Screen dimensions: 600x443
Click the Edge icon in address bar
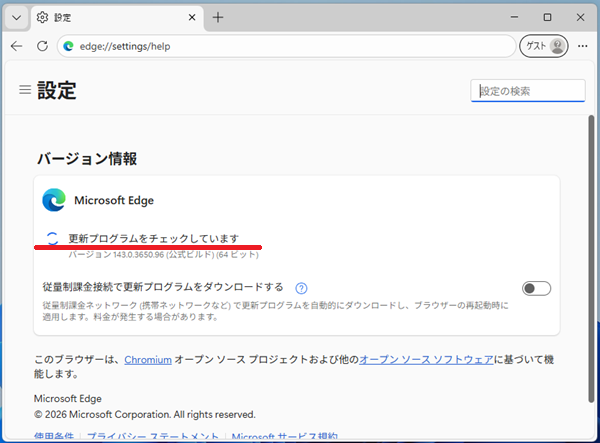69,46
